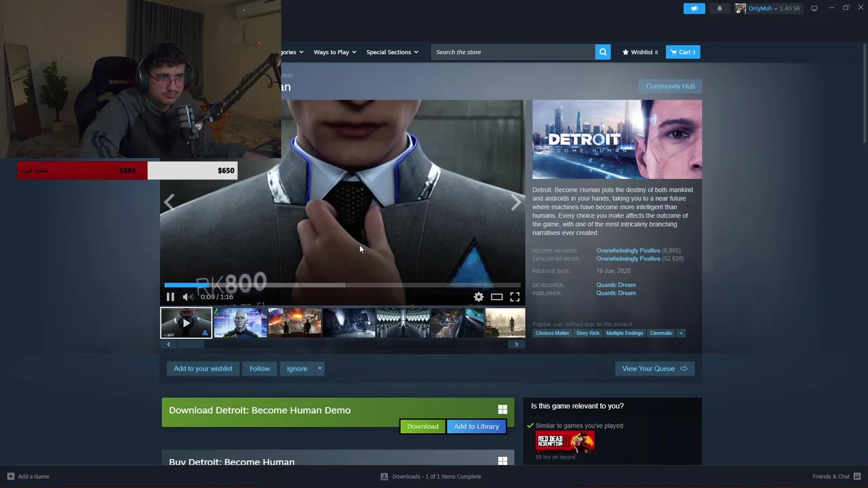Click Add a Game plus icon
This screenshot has height=488, width=868.
click(x=10, y=476)
